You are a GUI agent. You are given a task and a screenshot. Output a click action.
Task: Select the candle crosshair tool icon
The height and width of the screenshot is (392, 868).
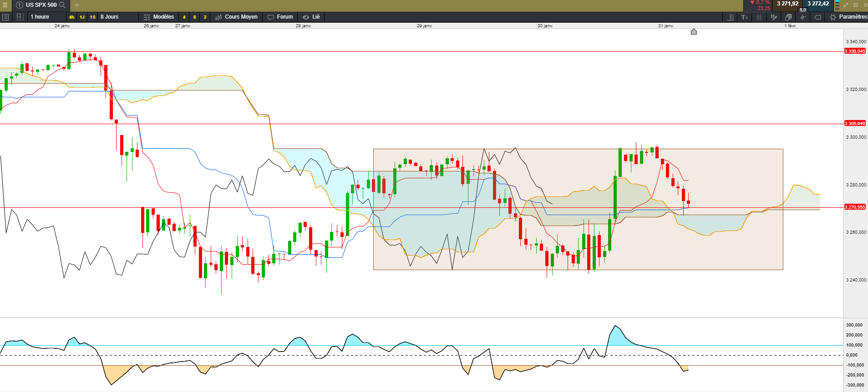(x=803, y=17)
